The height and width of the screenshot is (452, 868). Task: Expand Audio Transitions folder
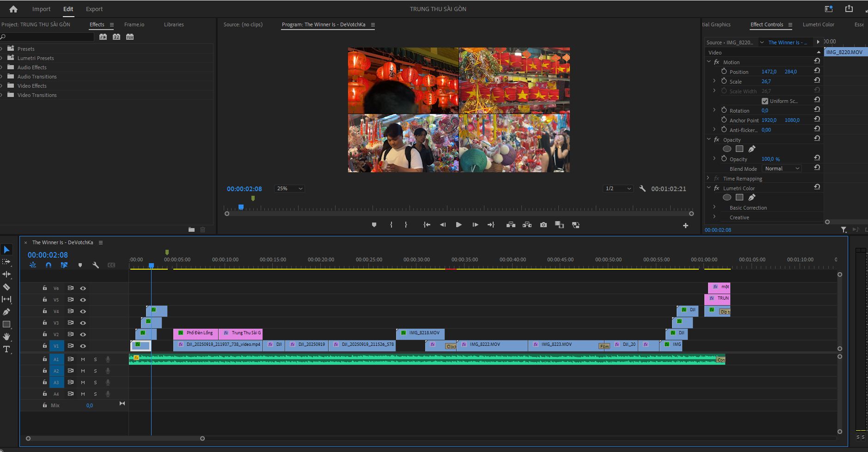tap(2, 77)
